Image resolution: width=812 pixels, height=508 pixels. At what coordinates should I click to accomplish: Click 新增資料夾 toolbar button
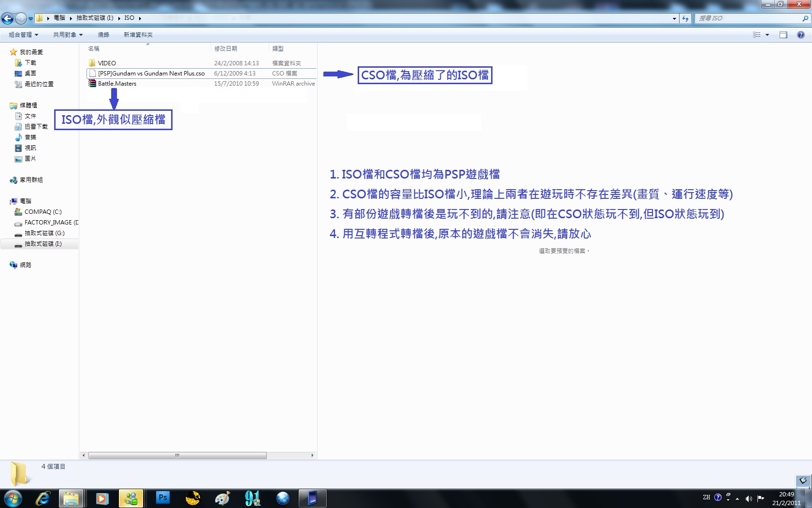click(x=138, y=35)
